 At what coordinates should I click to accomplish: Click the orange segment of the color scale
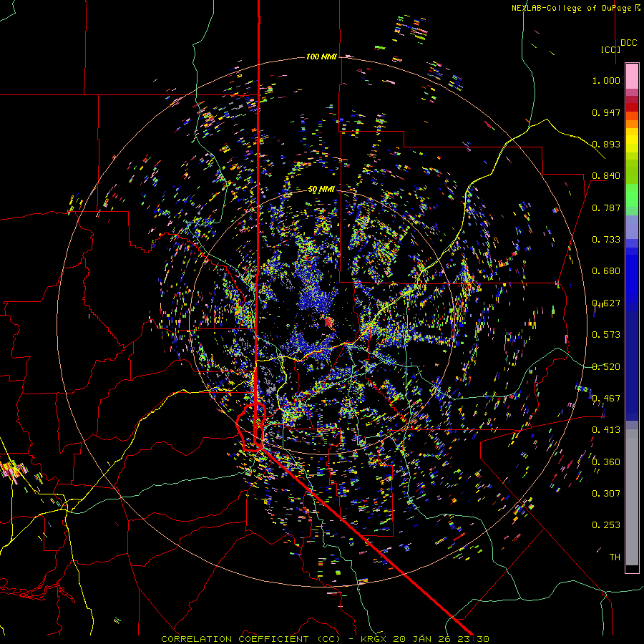click(632, 119)
